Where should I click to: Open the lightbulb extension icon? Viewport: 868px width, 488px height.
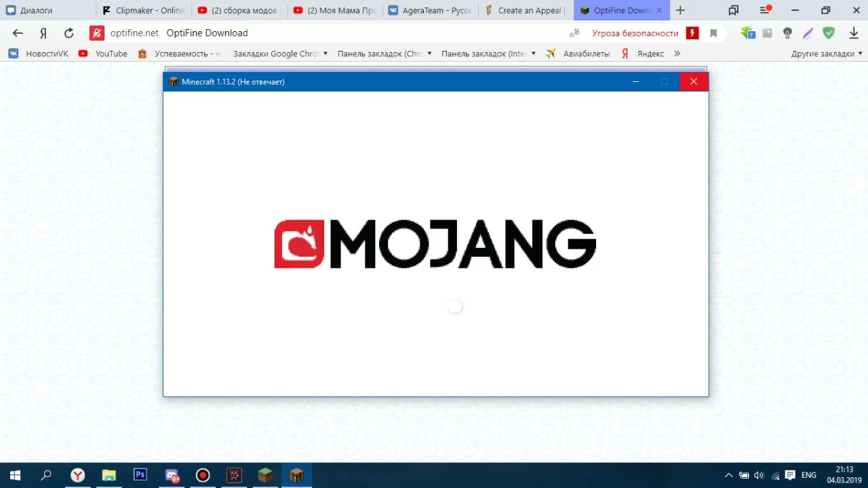787,33
